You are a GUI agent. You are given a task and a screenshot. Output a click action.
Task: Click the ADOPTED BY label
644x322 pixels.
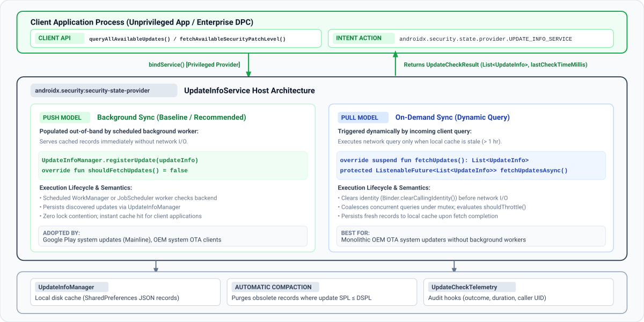tap(61, 233)
